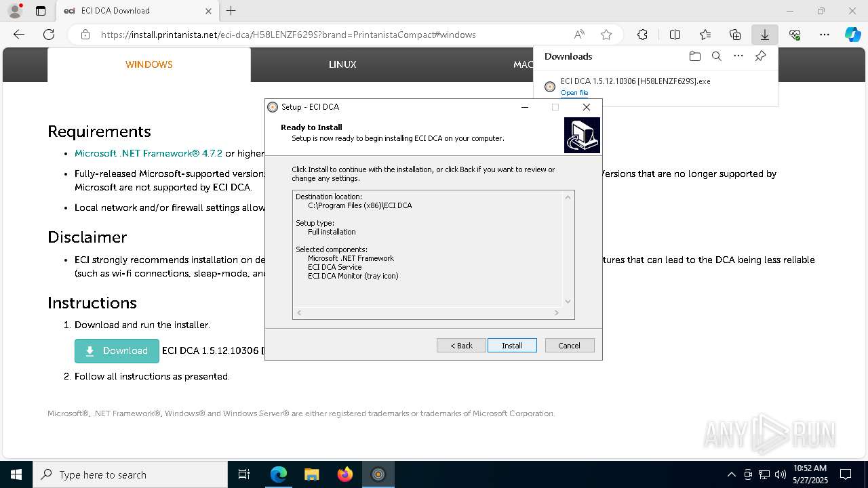Open the Collections icon

tap(735, 35)
